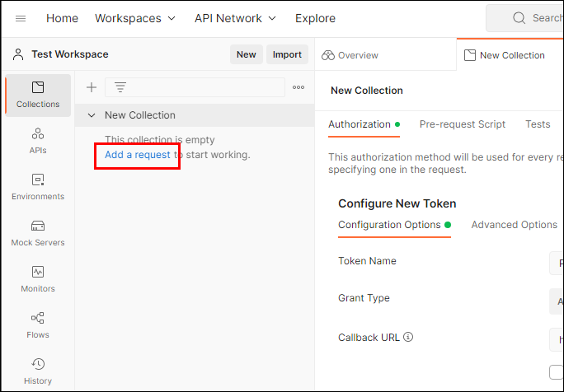Viewport: 564px width, 392px height.
Task: Collapse the New Collection tree item
Action: tap(92, 115)
